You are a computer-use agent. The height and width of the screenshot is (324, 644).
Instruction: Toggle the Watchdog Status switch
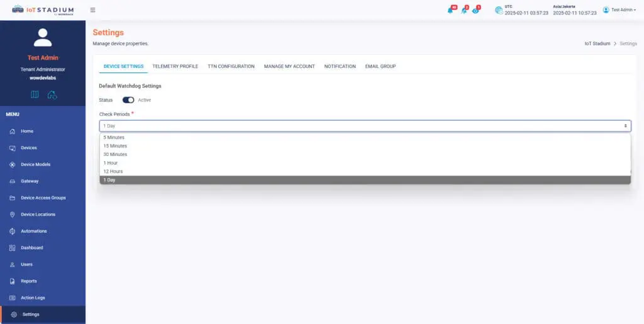click(128, 100)
